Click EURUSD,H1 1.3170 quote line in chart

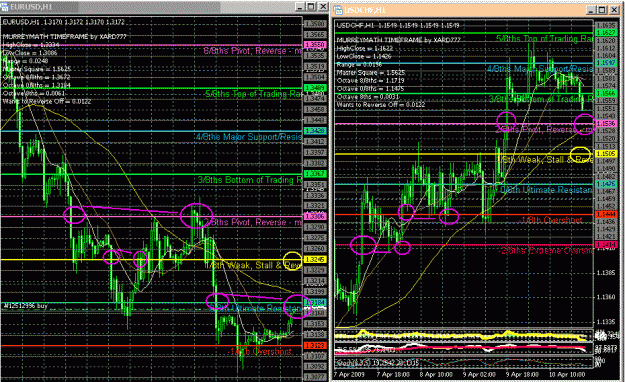[63, 22]
